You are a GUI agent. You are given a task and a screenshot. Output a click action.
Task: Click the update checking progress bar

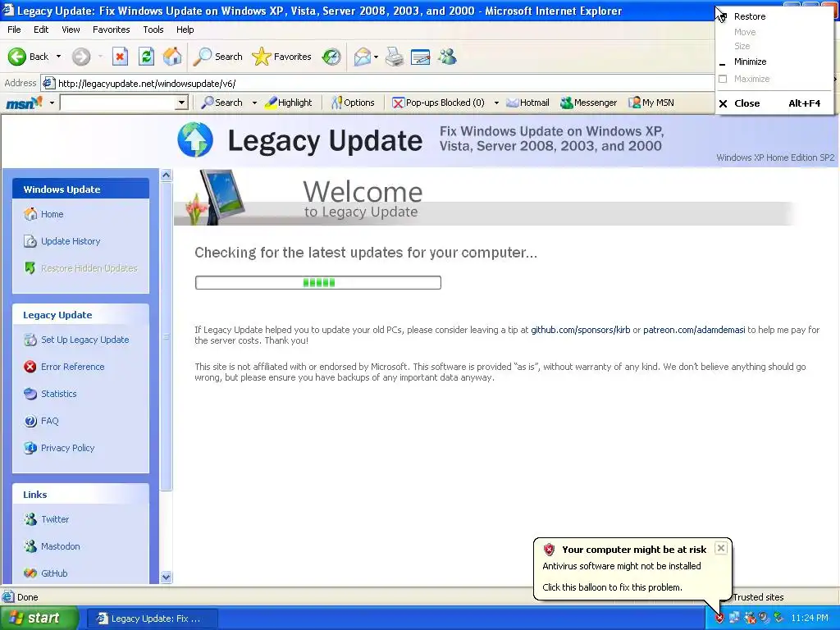[318, 282]
